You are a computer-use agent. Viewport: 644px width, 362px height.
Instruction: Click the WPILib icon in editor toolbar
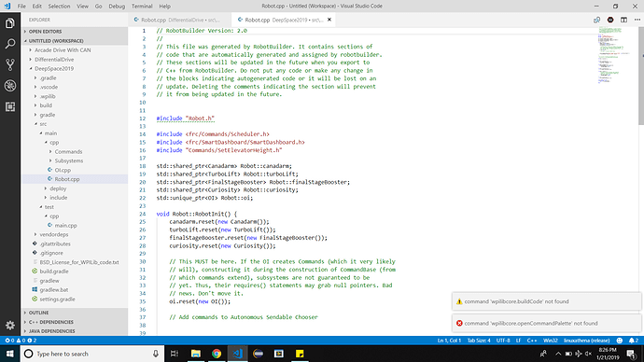pyautogui.click(x=610, y=20)
